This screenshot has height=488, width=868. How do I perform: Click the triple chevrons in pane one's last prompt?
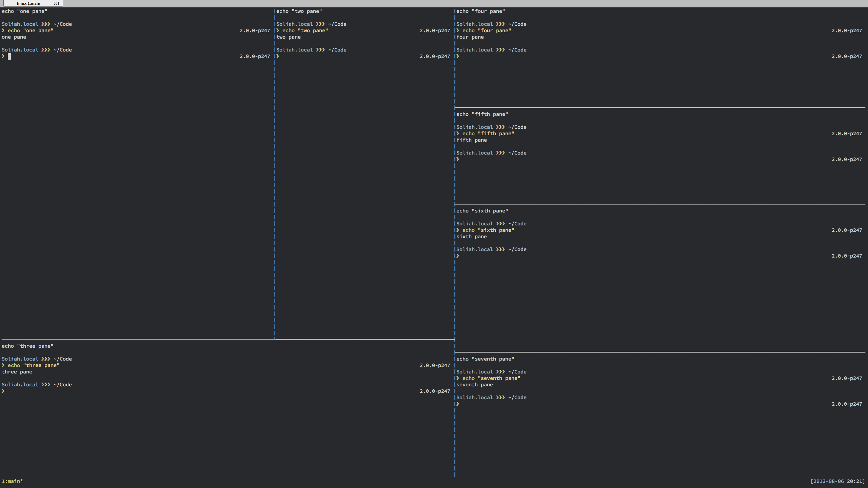(46, 50)
